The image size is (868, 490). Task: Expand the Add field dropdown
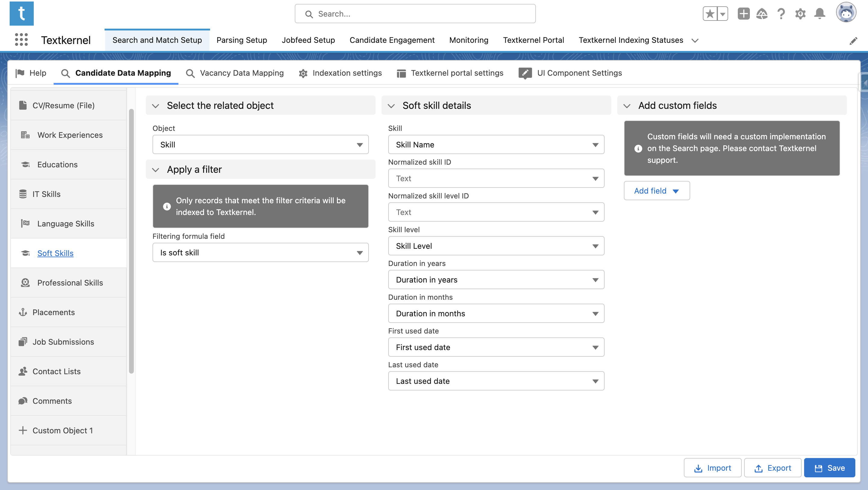[x=657, y=191]
